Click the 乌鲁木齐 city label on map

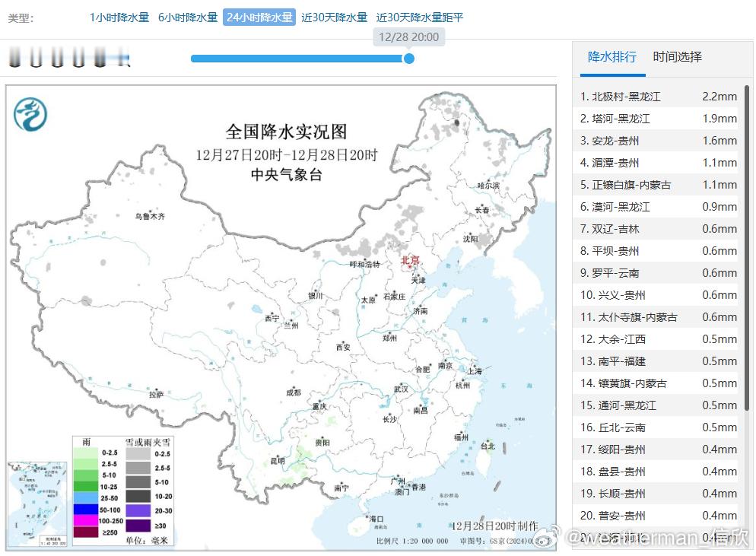150,217
